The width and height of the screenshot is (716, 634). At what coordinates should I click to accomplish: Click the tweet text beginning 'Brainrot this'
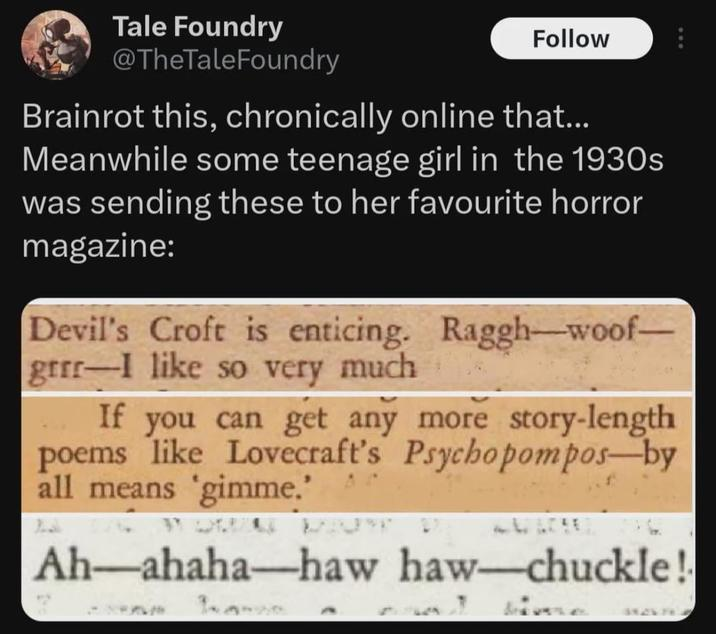342,181
